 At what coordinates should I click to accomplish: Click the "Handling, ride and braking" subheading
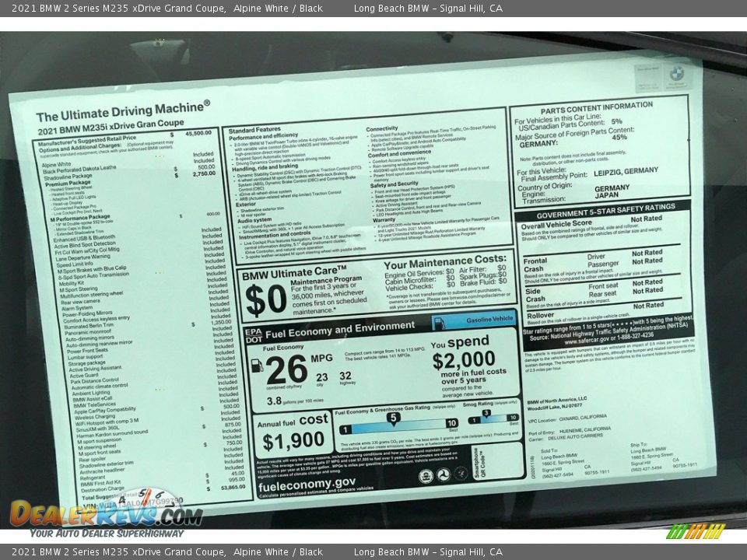265,168
